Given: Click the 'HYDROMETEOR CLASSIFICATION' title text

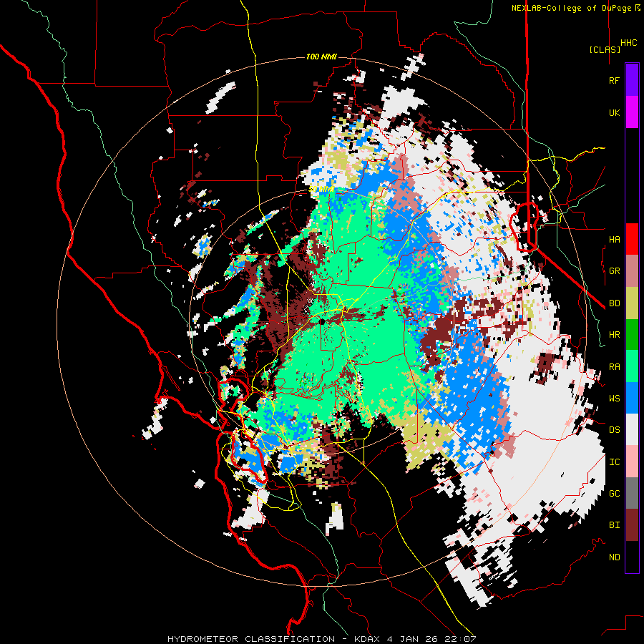Looking at the screenshot, I should tap(251, 639).
